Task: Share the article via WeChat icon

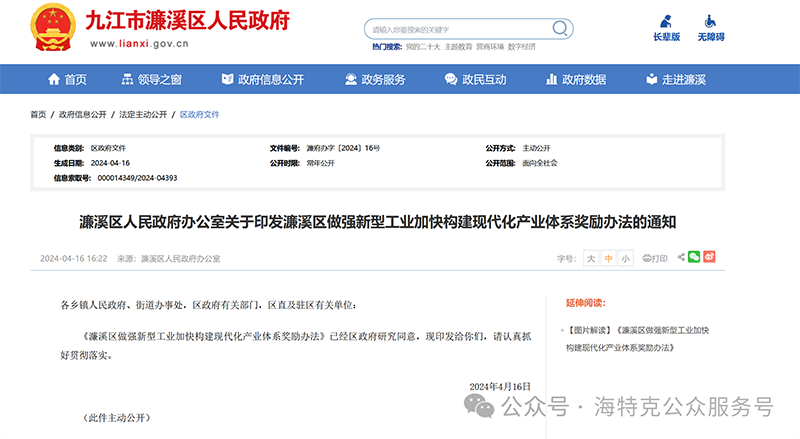Action: 695,257
